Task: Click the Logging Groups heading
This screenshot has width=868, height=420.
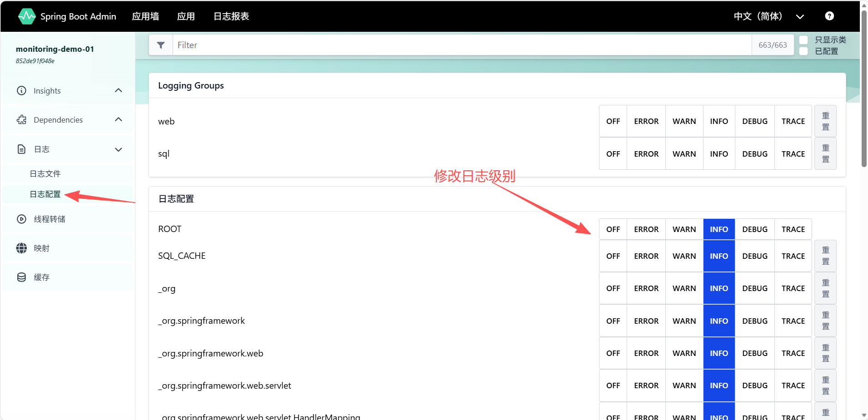Action: 191,85
